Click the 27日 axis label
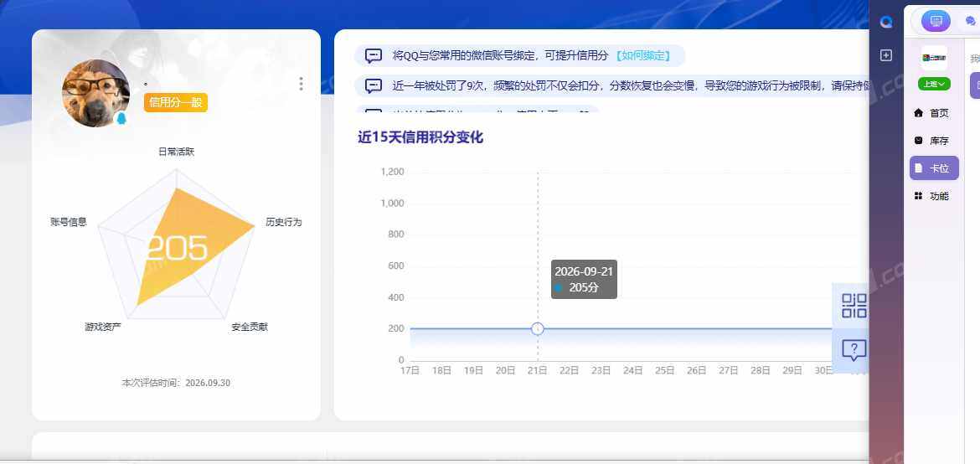Screen dimensions: 980x464 click(729, 370)
